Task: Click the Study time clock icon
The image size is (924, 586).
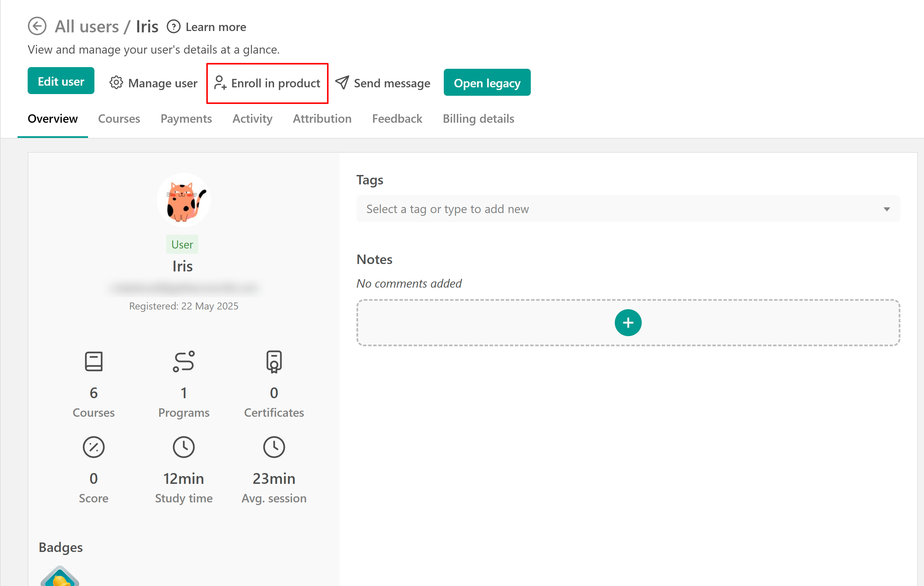Action: click(x=184, y=447)
